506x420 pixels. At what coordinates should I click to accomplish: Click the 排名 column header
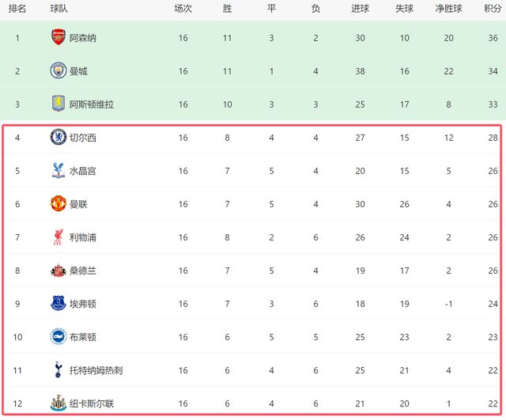[17, 9]
